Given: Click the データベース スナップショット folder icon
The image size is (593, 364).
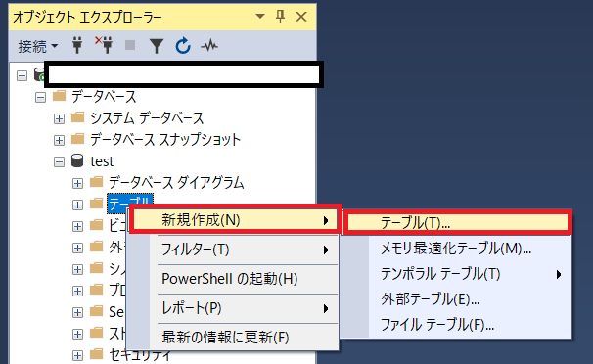Looking at the screenshot, I should coord(78,139).
